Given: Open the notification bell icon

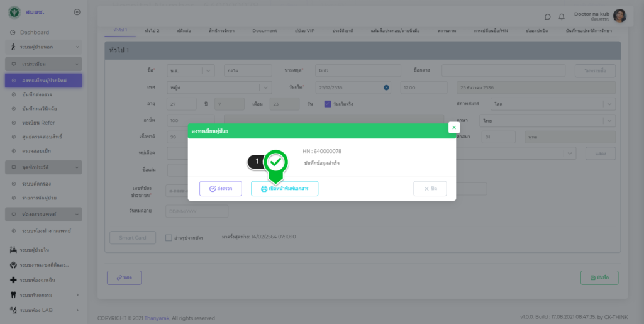Looking at the screenshot, I should (x=562, y=16).
